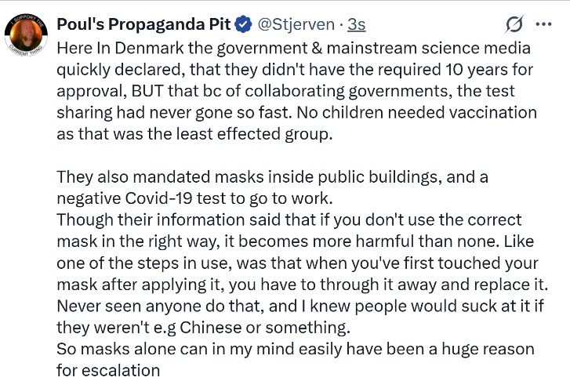Click the line 'mask after applying it, you have to'
The image size is (570, 392).
(302, 285)
